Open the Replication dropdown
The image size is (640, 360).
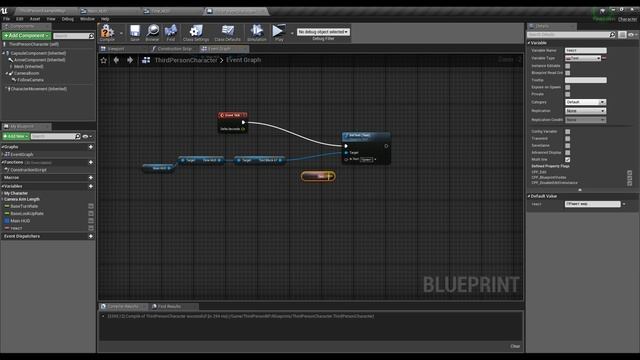click(585, 111)
